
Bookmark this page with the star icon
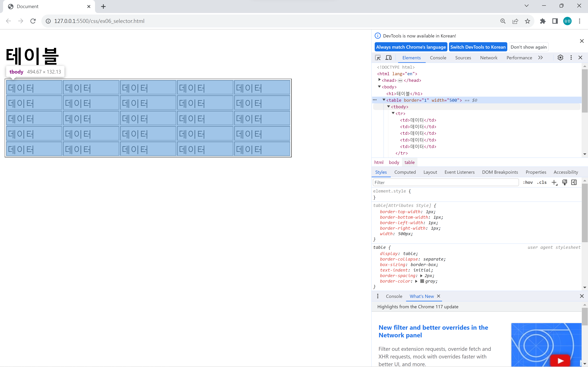click(527, 21)
